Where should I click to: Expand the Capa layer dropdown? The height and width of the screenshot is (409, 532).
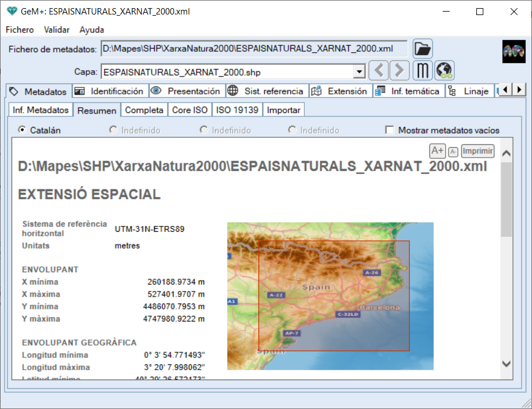(x=359, y=72)
